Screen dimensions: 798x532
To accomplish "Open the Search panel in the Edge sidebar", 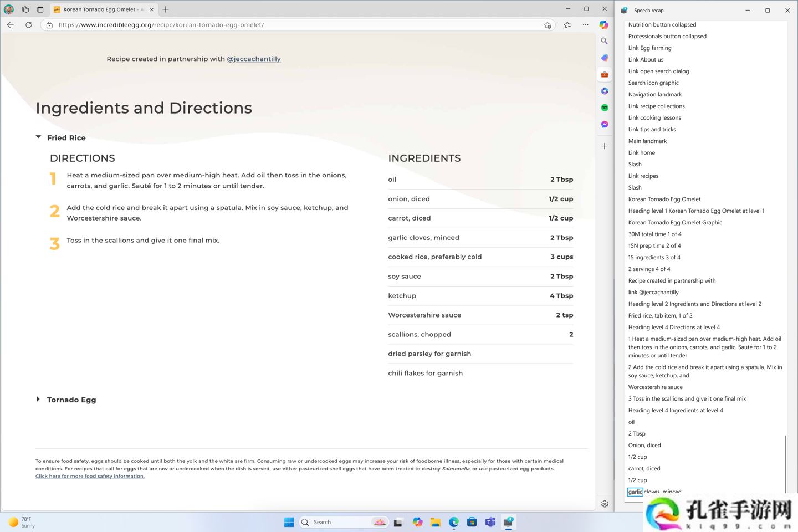I will (x=604, y=41).
